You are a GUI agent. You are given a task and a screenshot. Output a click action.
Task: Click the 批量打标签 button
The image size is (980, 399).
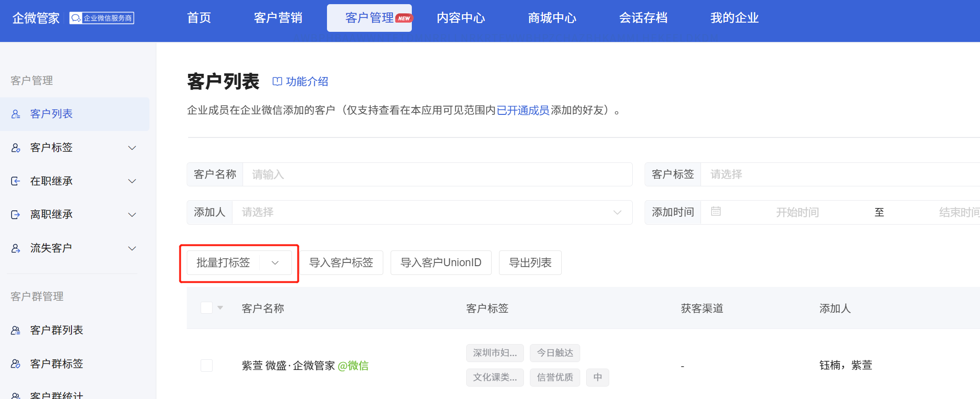223,262
